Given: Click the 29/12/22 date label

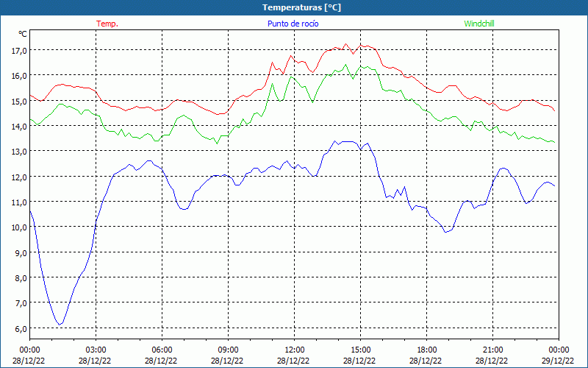Looking at the screenshot, I should click(x=559, y=361).
